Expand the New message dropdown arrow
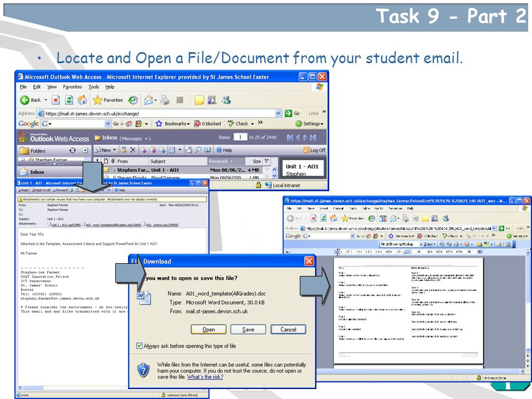This screenshot has height=399, width=532. [x=115, y=150]
